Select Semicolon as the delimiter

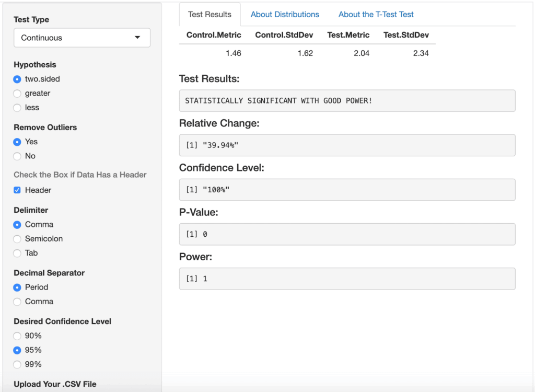coord(17,239)
